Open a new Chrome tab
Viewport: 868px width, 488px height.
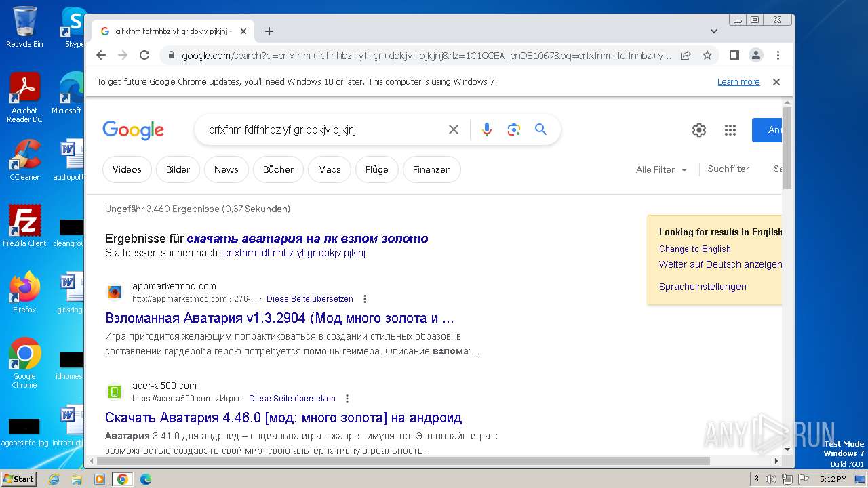[269, 31]
